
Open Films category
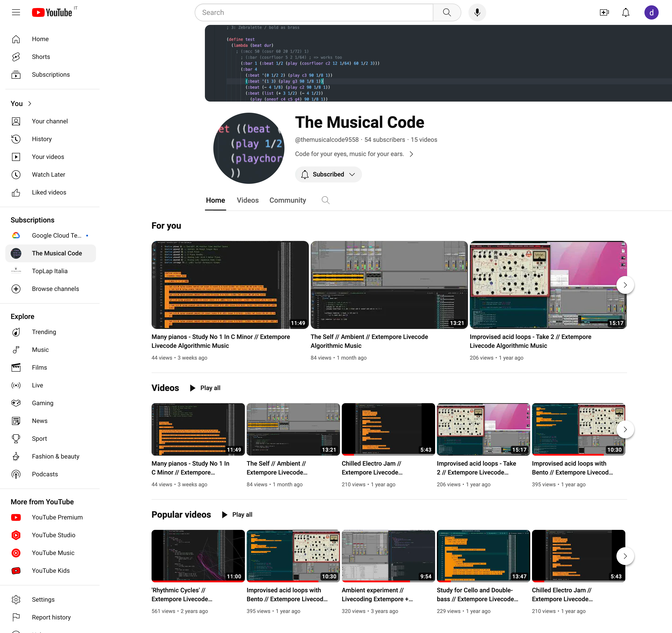51,367
